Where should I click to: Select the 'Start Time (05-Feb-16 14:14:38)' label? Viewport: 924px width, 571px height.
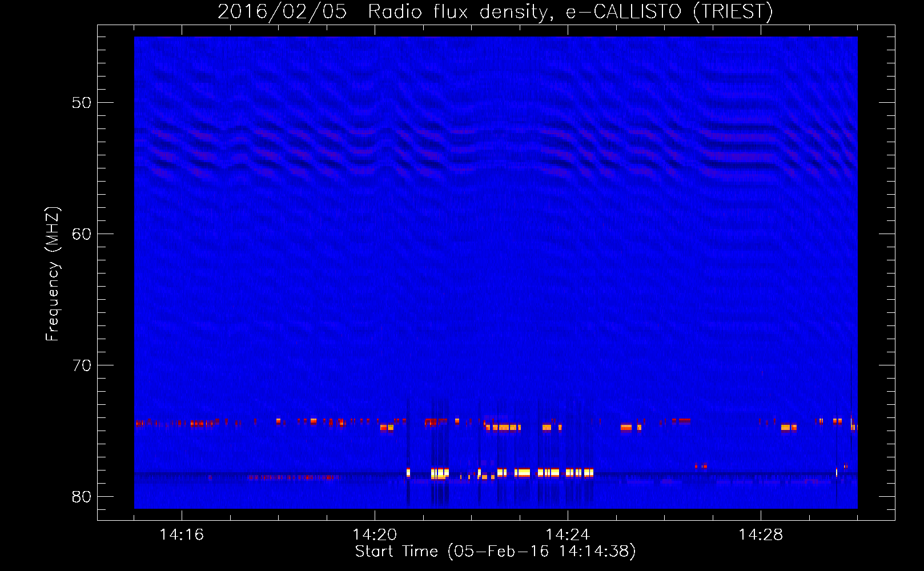(496, 552)
